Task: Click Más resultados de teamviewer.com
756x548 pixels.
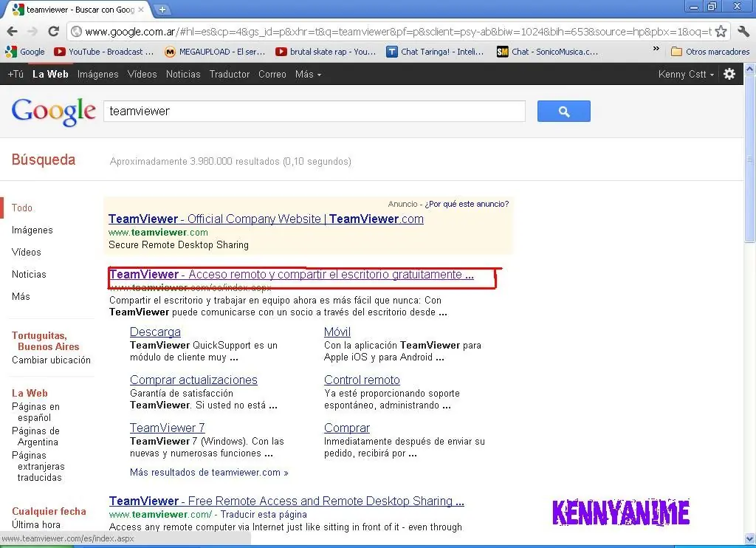Action: coord(209,472)
